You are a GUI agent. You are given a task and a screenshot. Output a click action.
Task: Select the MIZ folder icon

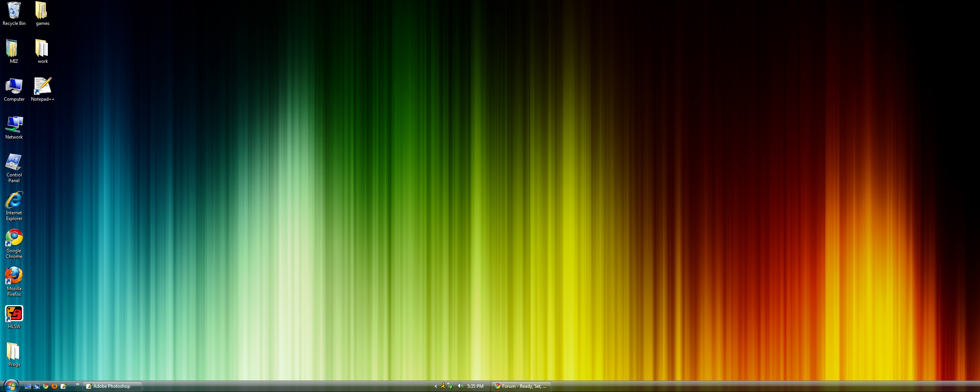14,51
